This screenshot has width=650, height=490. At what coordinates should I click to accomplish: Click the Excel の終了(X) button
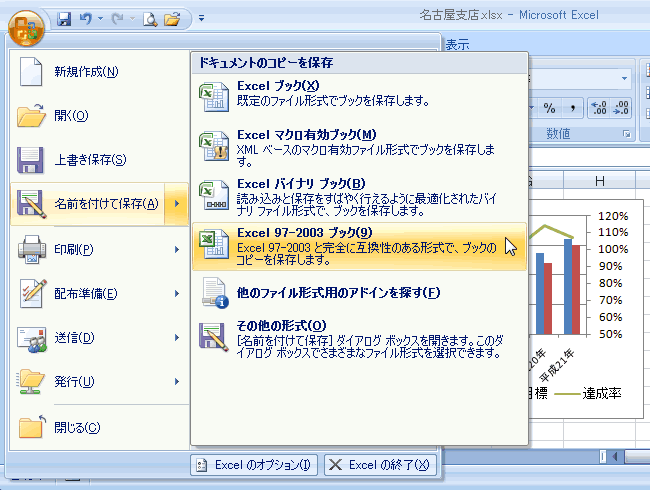(x=380, y=464)
